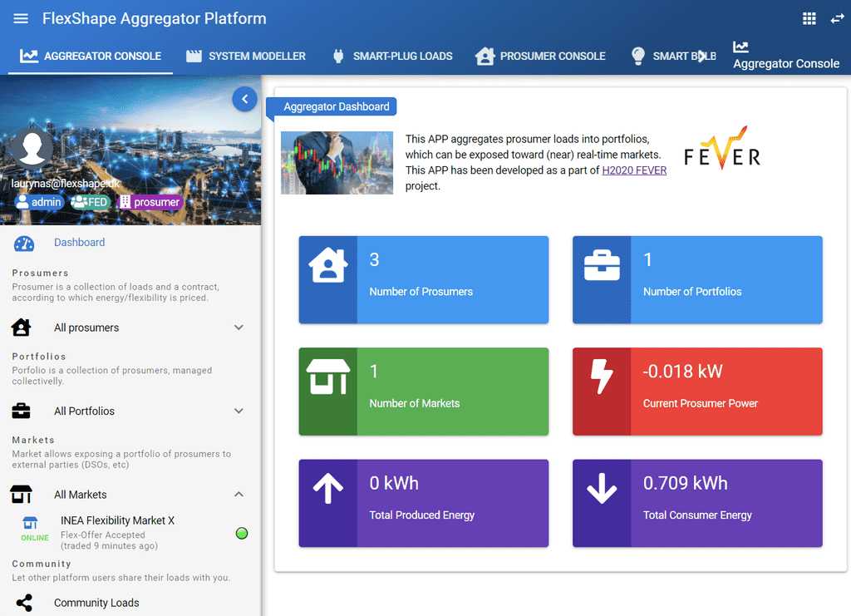Toggle the INEA Flexibility Market X online indicator
The width and height of the screenshot is (851, 616).
tap(241, 533)
